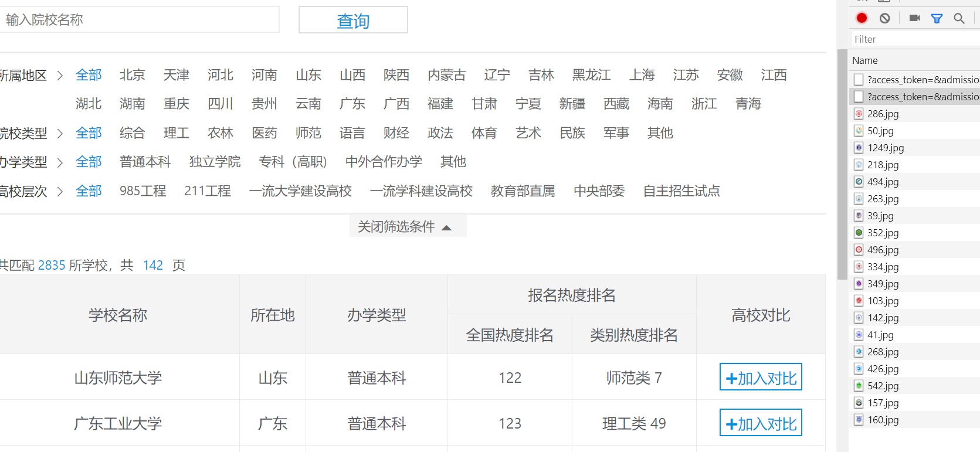The image size is (980, 452).
Task: Clear the network log
Action: point(885,18)
